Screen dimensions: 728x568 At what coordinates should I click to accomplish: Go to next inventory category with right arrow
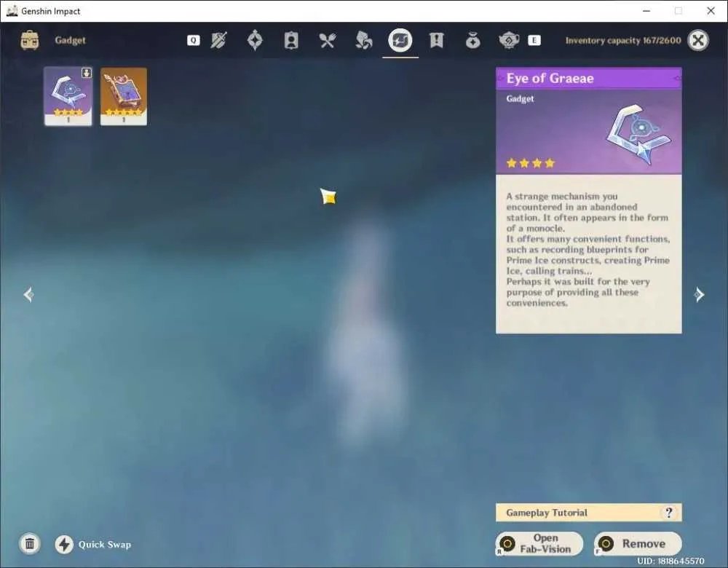click(x=699, y=294)
